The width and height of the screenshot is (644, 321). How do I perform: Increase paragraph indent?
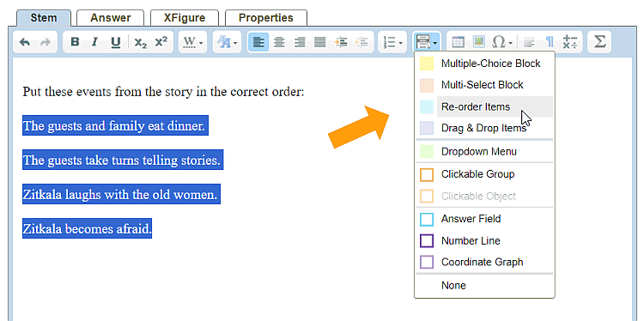tap(341, 42)
